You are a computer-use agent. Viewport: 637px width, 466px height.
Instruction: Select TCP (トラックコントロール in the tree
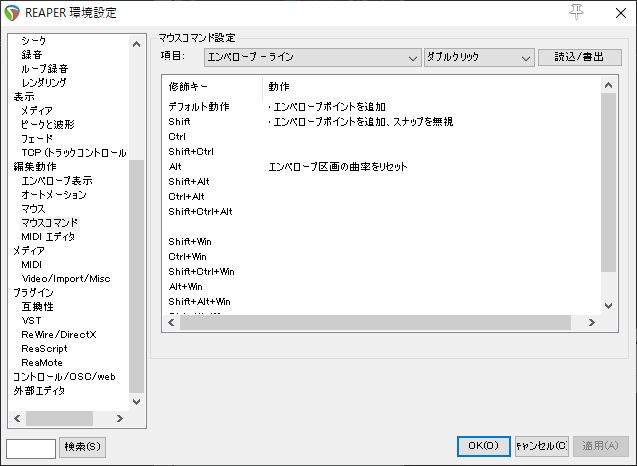[x=74, y=152]
